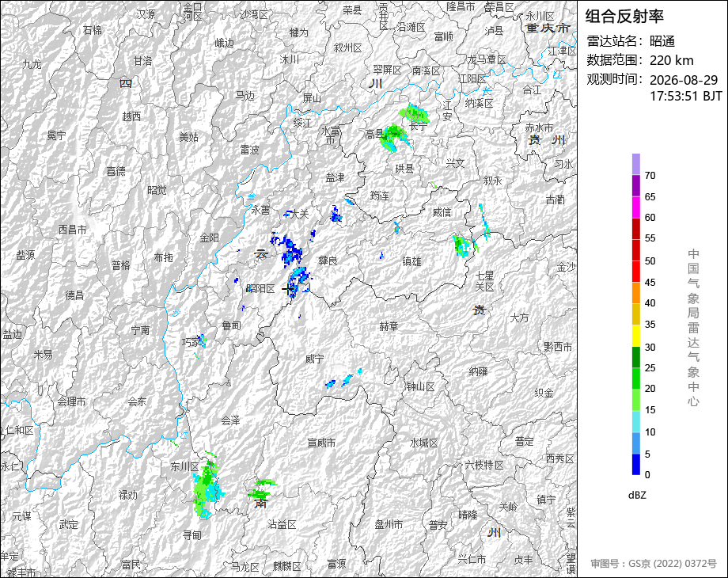The image size is (728, 578).
Task: Click the data range value 220 km
Action: pyautogui.click(x=671, y=60)
